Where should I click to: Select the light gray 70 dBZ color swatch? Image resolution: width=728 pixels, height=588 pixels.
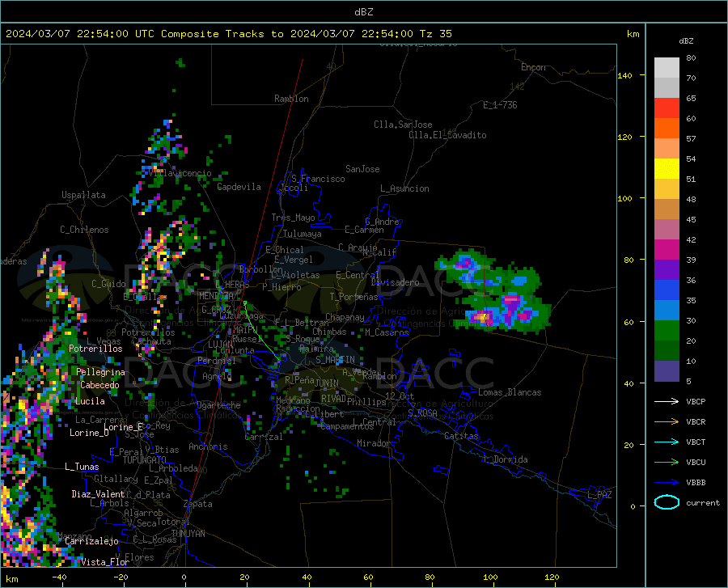(x=667, y=68)
